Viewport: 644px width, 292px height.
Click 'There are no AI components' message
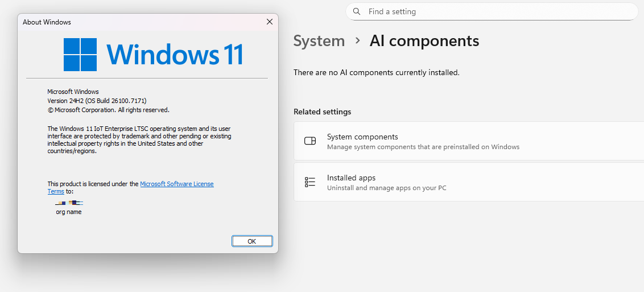point(377,73)
